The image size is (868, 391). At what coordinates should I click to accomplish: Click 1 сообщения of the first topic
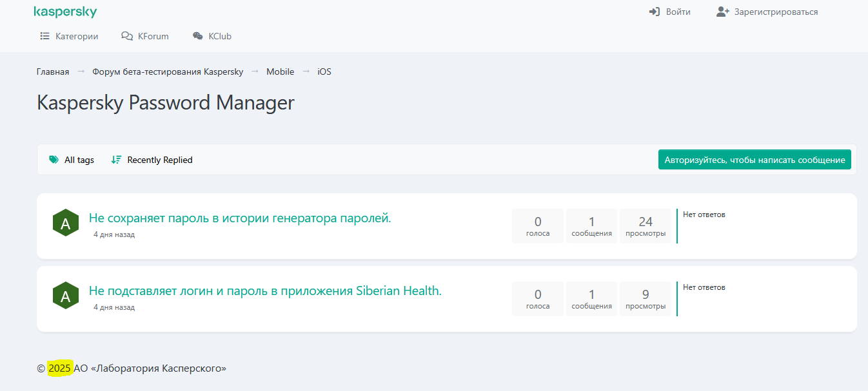click(592, 226)
